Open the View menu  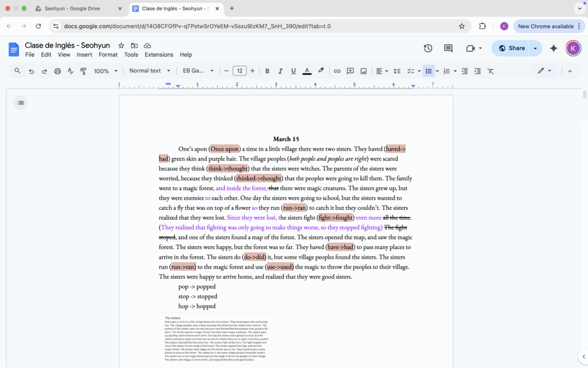point(64,55)
